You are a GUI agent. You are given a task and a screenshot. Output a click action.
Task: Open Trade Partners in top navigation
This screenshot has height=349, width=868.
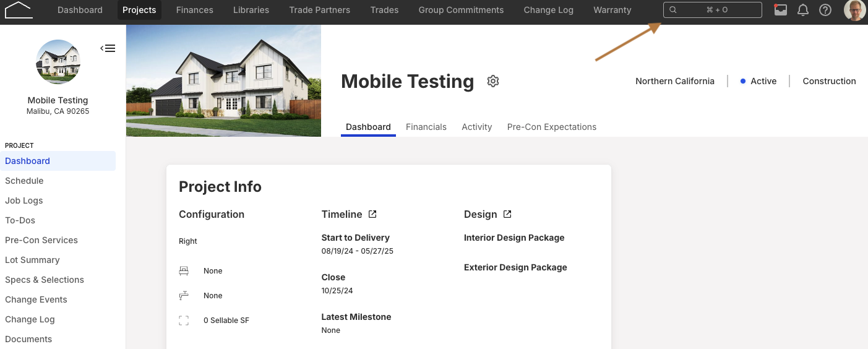point(320,10)
